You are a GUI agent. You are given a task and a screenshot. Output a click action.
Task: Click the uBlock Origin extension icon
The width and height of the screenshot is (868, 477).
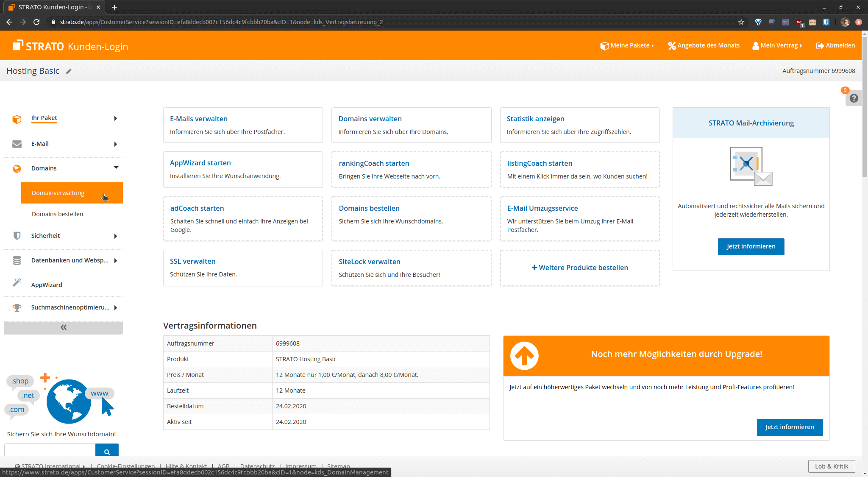tap(799, 22)
